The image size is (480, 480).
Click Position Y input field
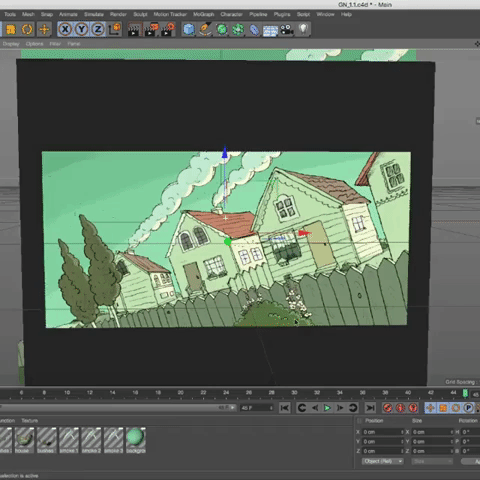pos(383,442)
